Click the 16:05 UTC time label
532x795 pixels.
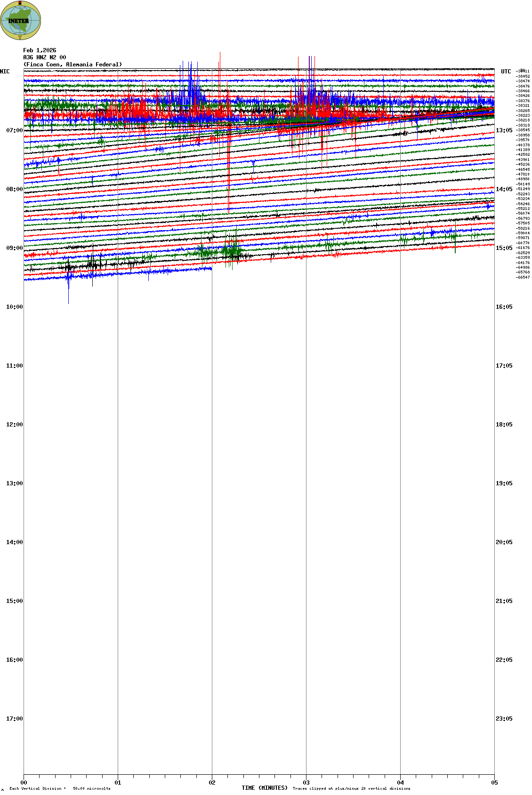(504, 307)
